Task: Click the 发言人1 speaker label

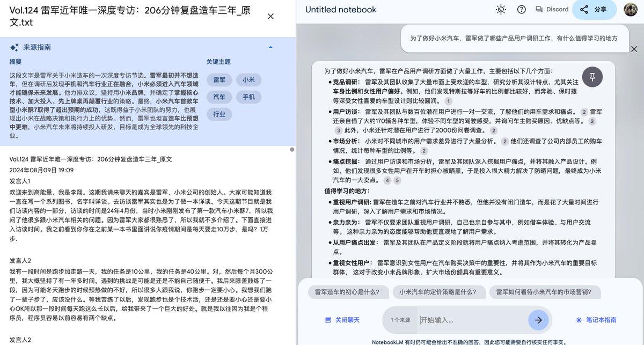Action: (x=20, y=181)
